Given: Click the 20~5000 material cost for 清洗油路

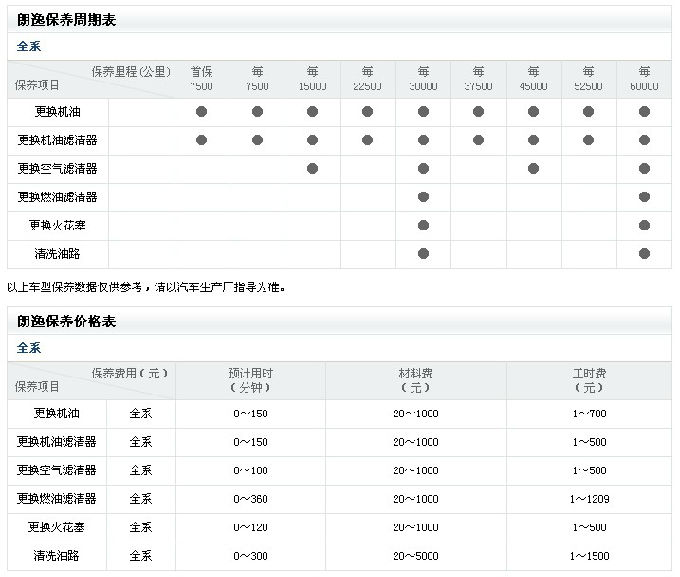Looking at the screenshot, I should click(x=415, y=556).
